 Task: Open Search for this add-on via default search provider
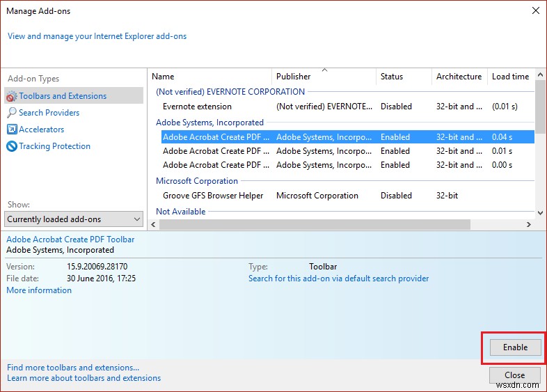pyautogui.click(x=338, y=279)
